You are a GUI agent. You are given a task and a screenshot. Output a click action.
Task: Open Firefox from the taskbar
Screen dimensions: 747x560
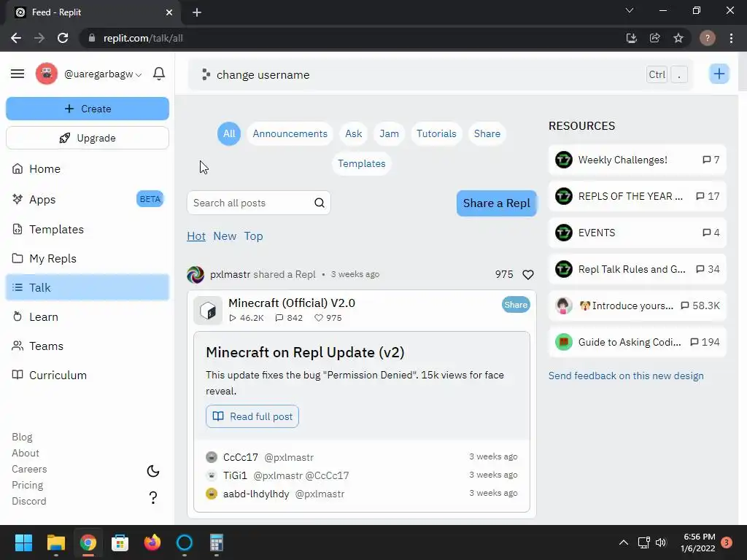pyautogui.click(x=152, y=542)
